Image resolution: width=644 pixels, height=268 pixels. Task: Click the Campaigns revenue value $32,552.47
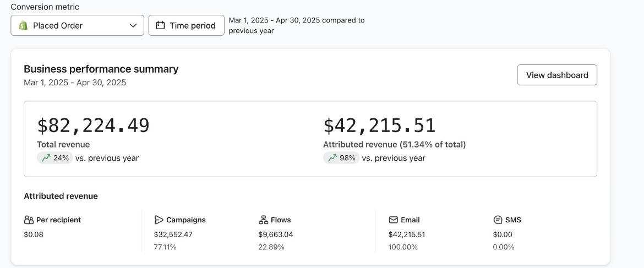click(x=173, y=234)
